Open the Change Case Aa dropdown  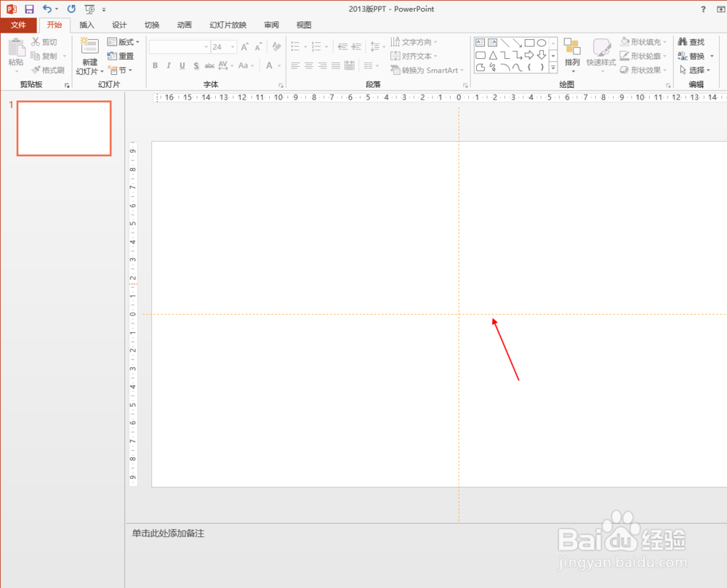click(x=246, y=66)
